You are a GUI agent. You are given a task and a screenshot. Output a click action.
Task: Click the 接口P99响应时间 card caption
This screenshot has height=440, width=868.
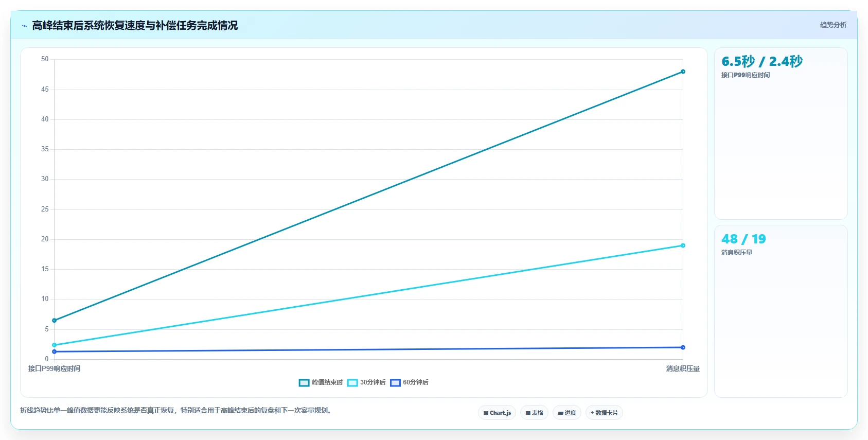click(746, 75)
